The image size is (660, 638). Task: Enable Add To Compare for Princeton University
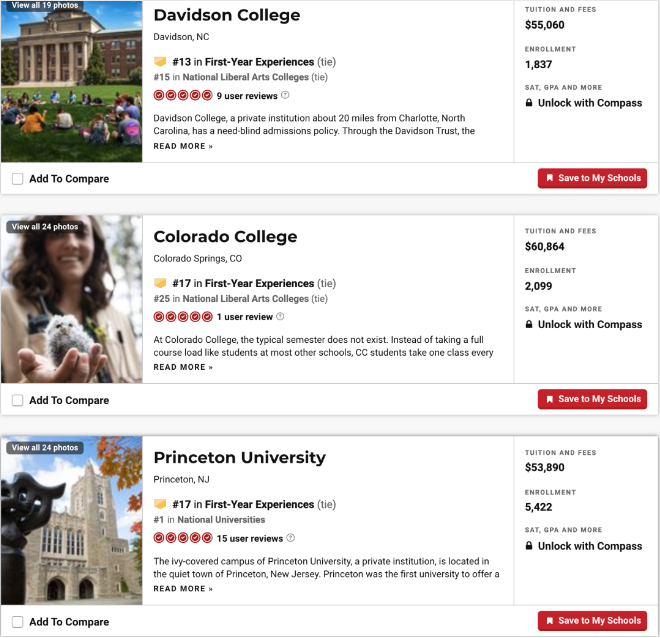(x=18, y=622)
